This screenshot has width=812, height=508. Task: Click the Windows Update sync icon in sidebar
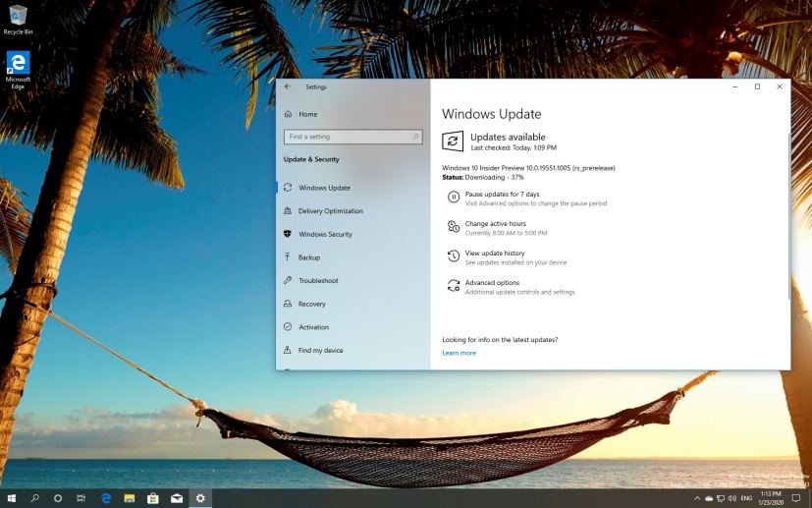point(288,187)
